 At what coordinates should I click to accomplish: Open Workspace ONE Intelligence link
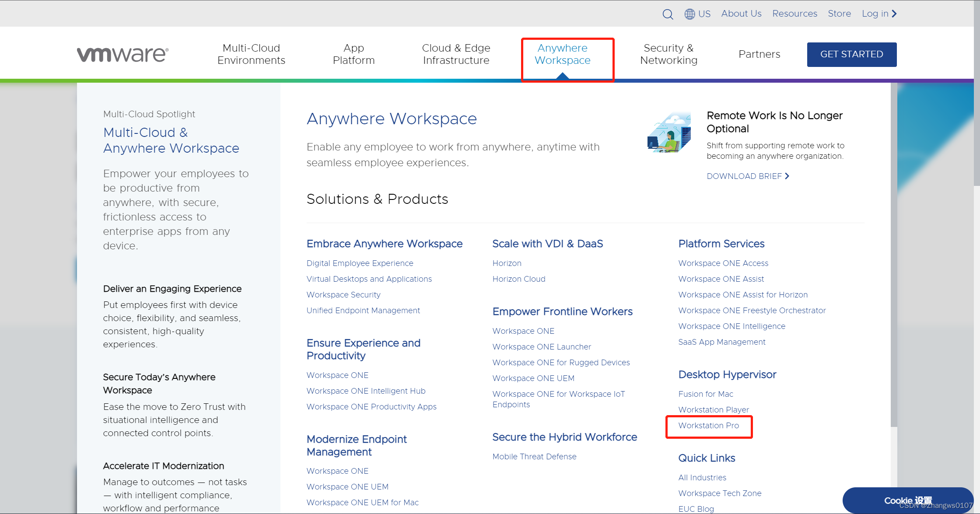coord(731,326)
